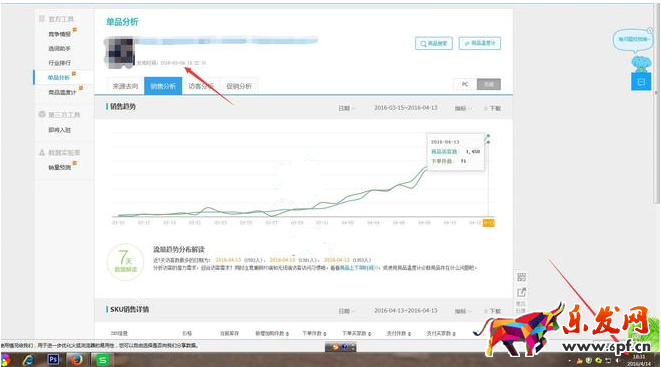Open Photoshop from the taskbar

click(x=53, y=359)
